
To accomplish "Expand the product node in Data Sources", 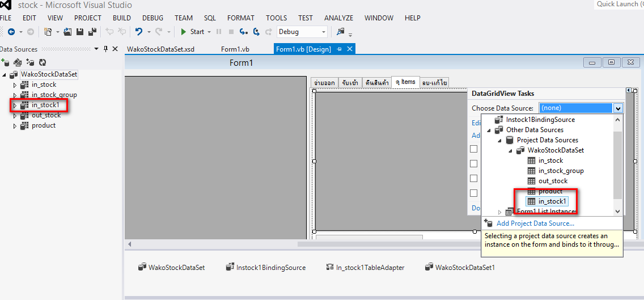I will (15, 126).
